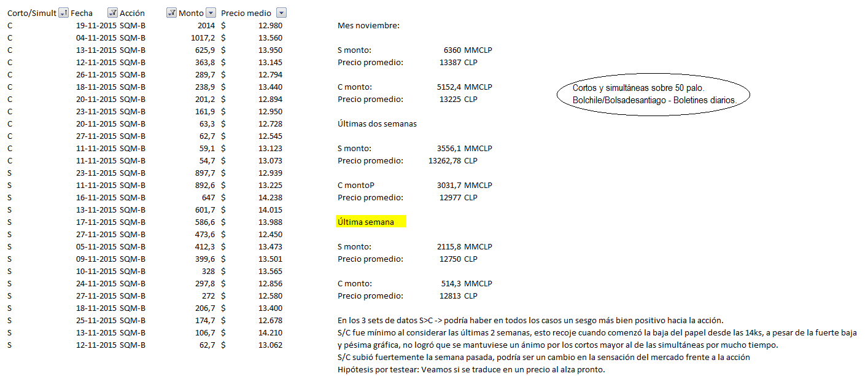This screenshot has width=868, height=376.
Task: Click the summary value 13387
Action: point(450,62)
